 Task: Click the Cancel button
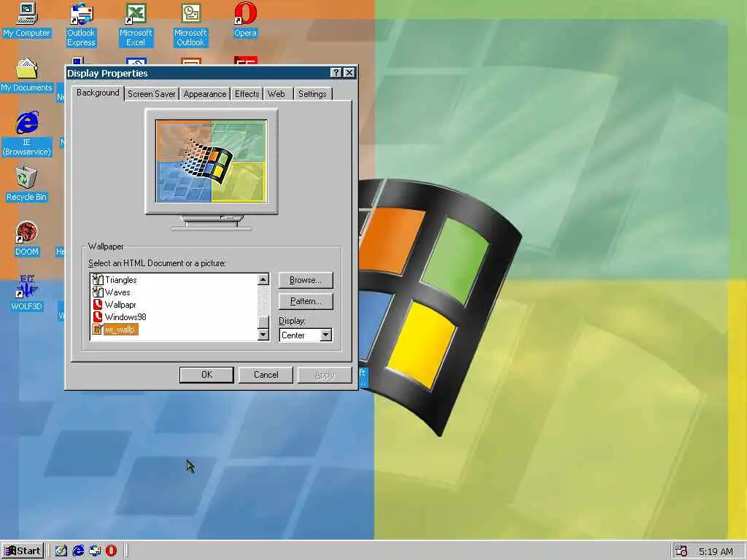pyautogui.click(x=266, y=375)
